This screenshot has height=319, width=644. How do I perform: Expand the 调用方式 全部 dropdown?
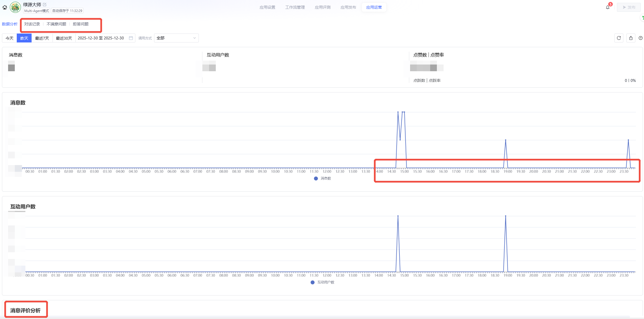[176, 38]
